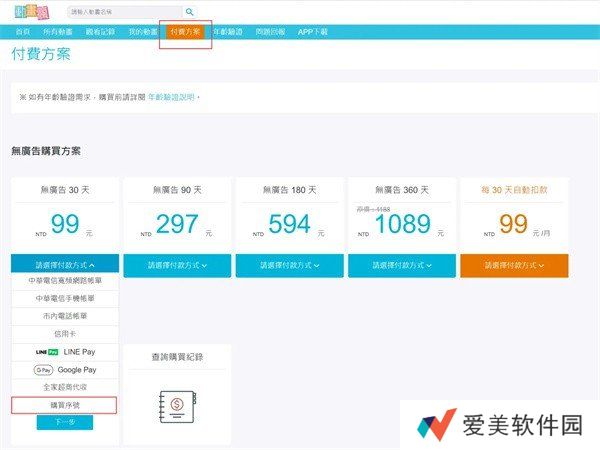Open the 查詢購買紀錄 card title
600x450 pixels.
(177, 357)
